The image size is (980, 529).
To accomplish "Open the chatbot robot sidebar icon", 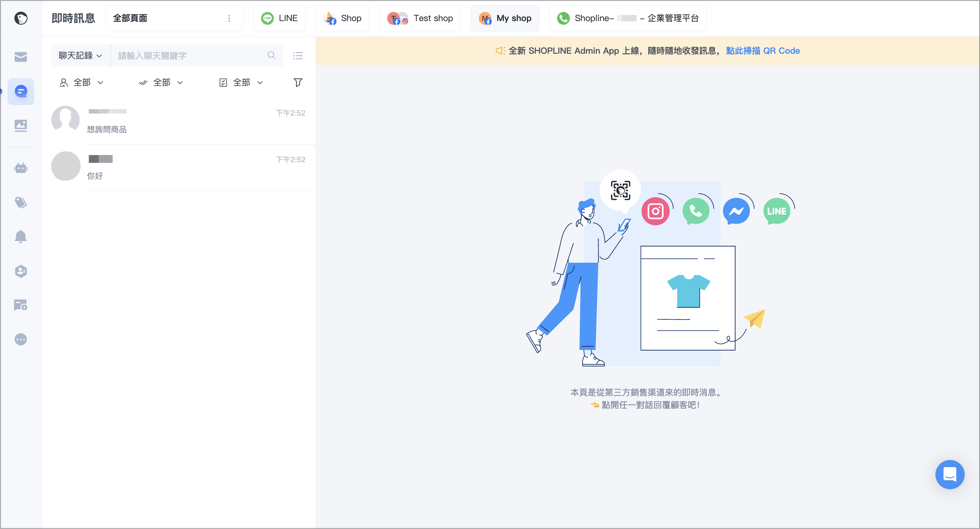I will [x=21, y=168].
